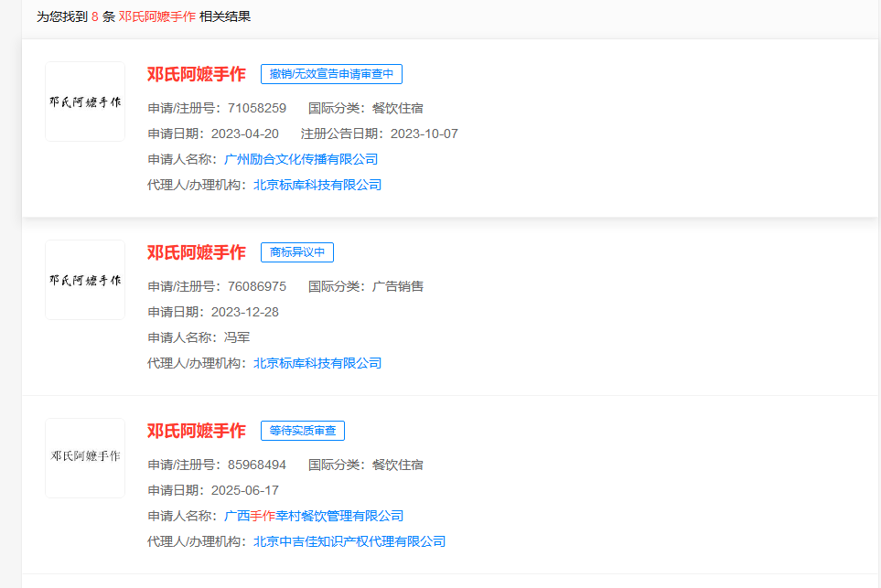Open trademark thumbnail for registration 76086975
Image resolution: width=881 pixels, height=588 pixels.
coord(85,280)
